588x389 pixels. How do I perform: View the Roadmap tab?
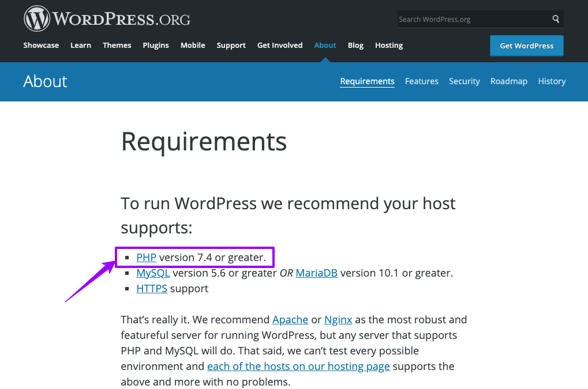pos(509,81)
